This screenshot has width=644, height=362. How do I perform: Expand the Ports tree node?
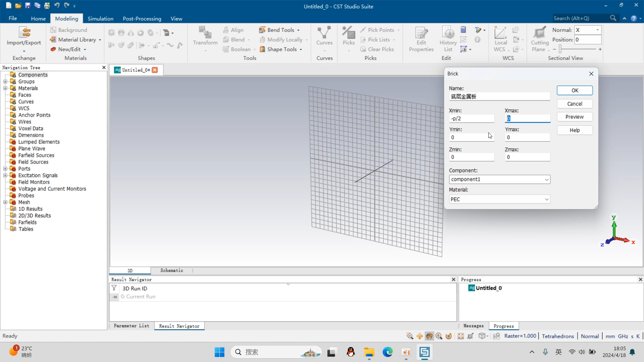(5, 169)
